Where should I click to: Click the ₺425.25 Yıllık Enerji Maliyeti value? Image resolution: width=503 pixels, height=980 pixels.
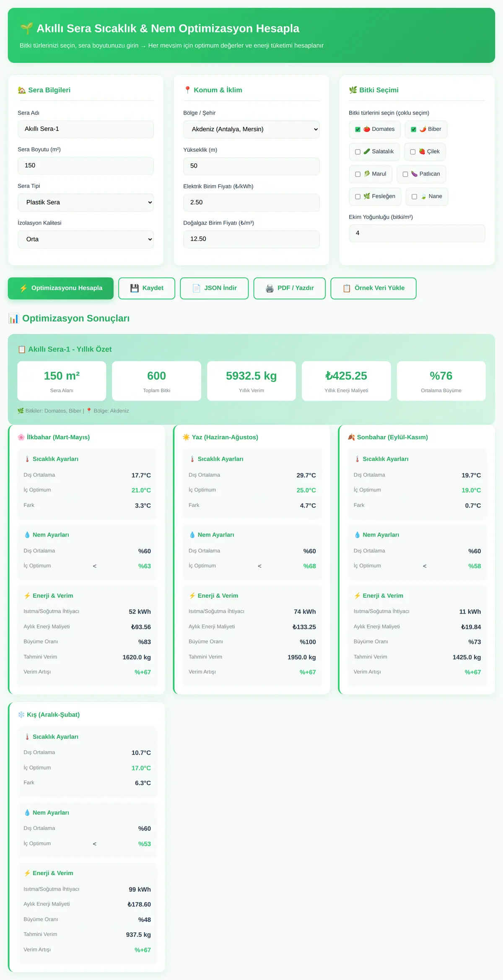pyautogui.click(x=346, y=376)
